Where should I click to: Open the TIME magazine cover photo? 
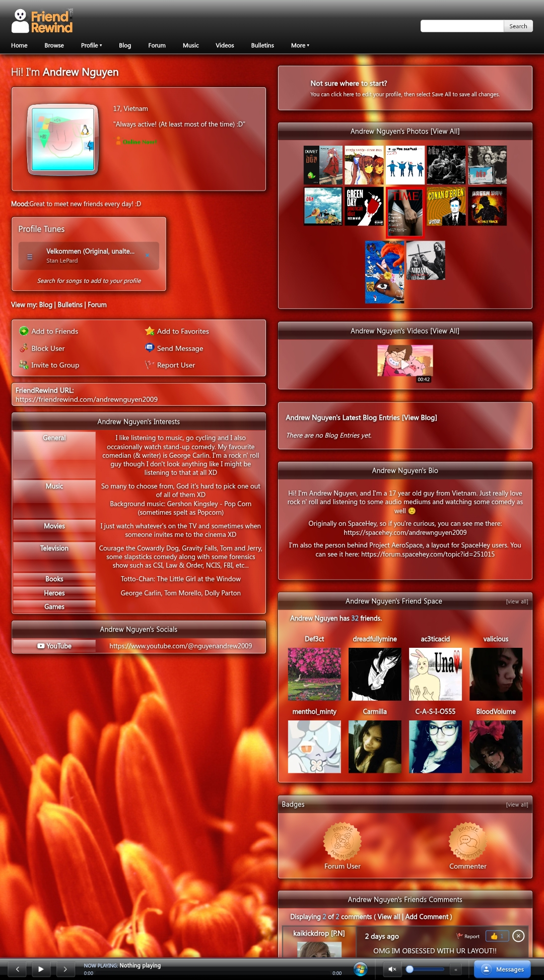click(405, 212)
